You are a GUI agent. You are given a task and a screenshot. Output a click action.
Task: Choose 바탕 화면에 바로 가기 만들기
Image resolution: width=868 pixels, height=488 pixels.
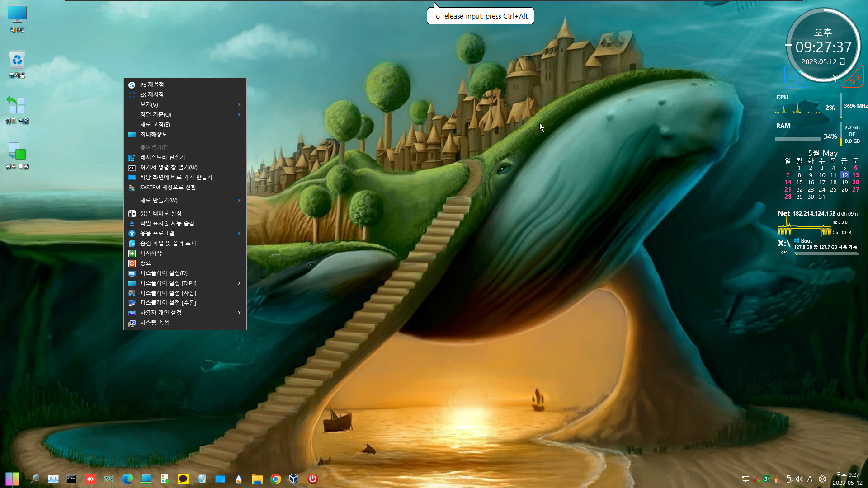point(185,177)
